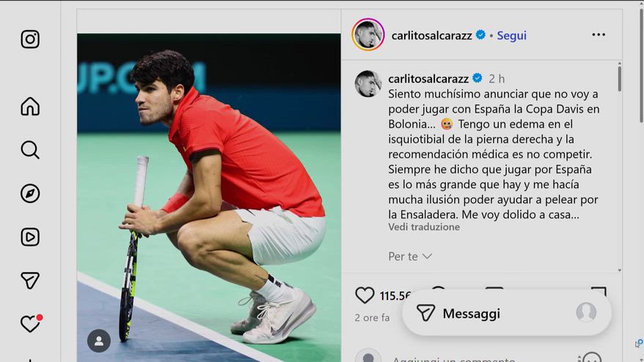The height and width of the screenshot is (362, 644).
Task: Click 'Vedi traduzione' under the caption
Action: (424, 227)
